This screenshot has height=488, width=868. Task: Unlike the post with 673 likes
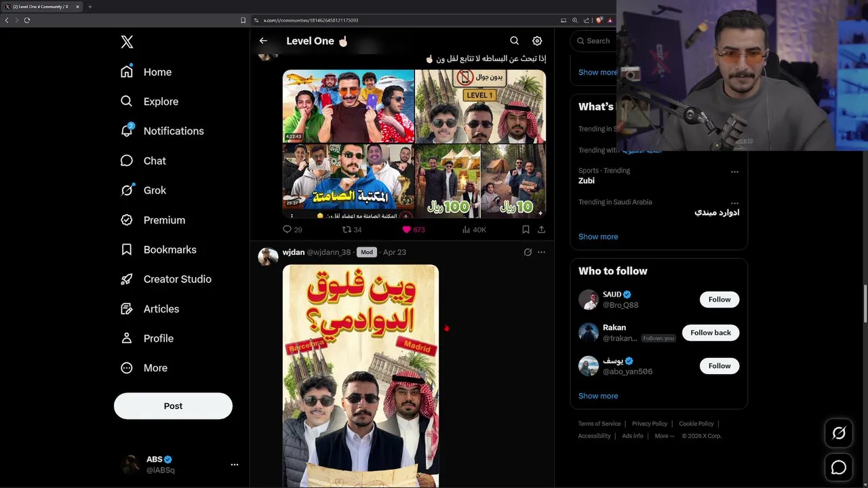pyautogui.click(x=414, y=230)
